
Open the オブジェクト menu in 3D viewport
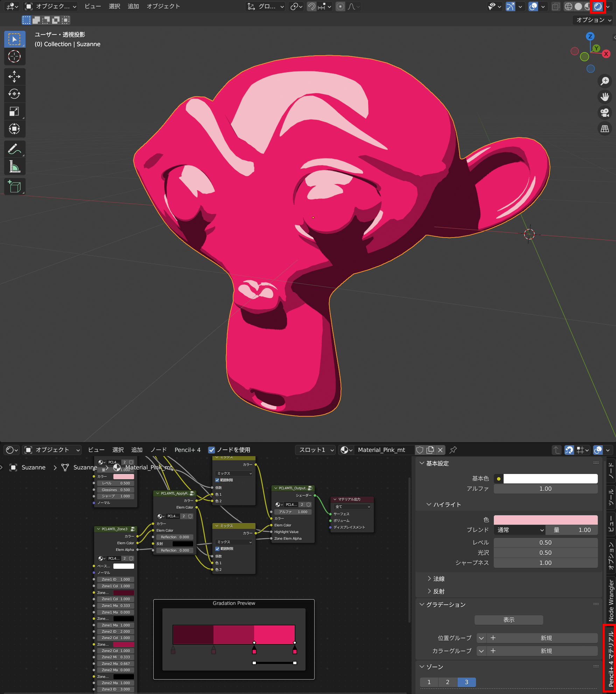click(x=163, y=6)
